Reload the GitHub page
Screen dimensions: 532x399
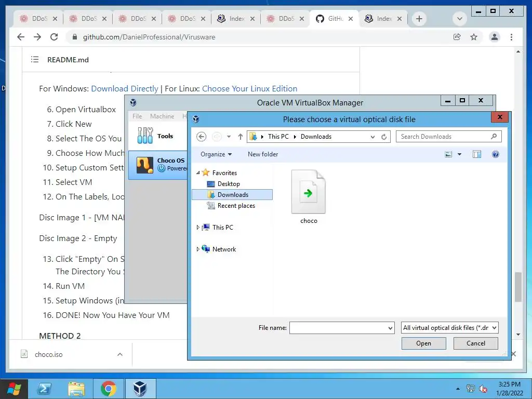[x=54, y=37]
